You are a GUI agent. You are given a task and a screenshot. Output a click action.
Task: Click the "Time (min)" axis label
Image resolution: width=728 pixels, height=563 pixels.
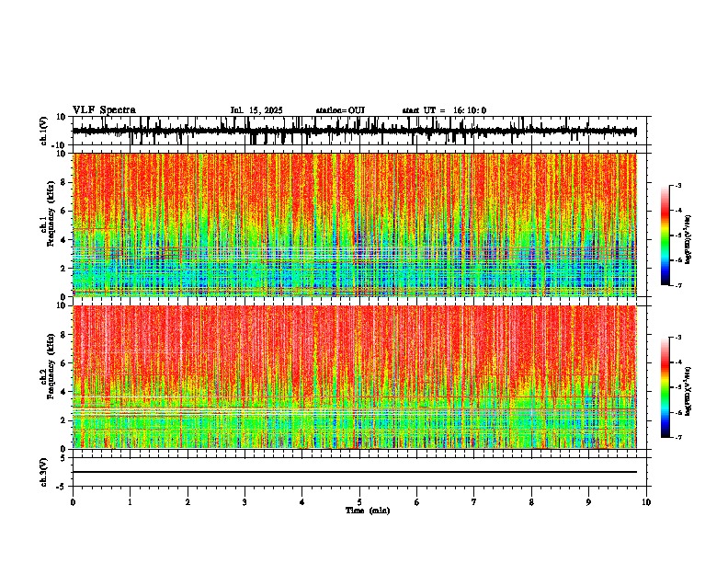point(368,511)
